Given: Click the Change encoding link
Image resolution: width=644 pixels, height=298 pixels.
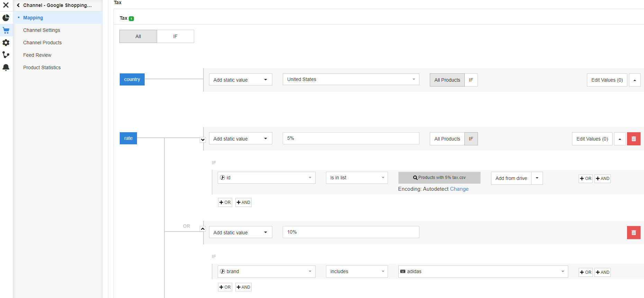Looking at the screenshot, I should 459,189.
